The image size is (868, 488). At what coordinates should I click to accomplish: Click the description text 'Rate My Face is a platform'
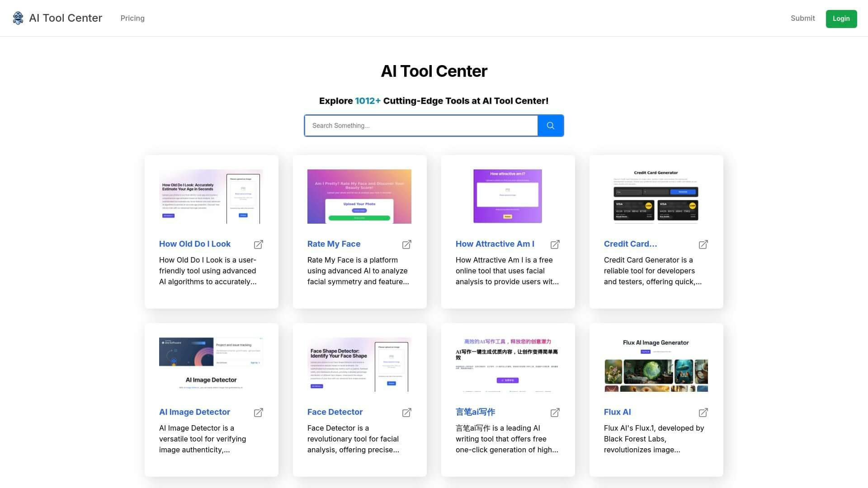click(358, 271)
